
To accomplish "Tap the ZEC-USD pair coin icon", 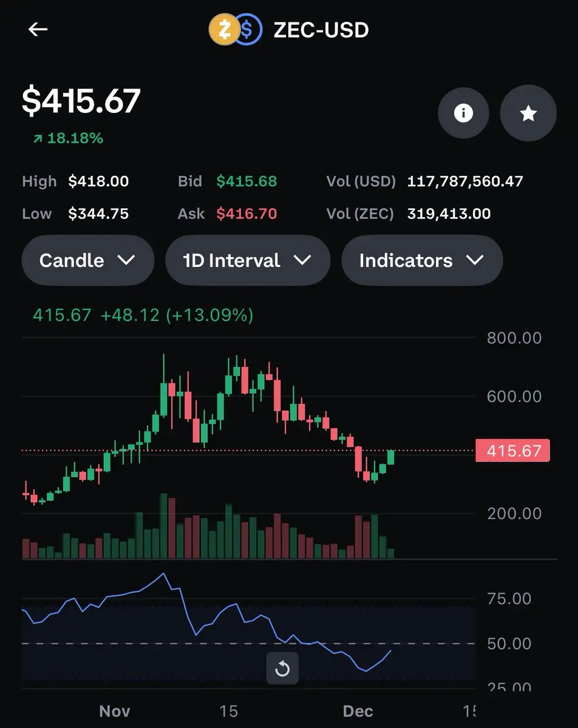I will click(x=236, y=29).
